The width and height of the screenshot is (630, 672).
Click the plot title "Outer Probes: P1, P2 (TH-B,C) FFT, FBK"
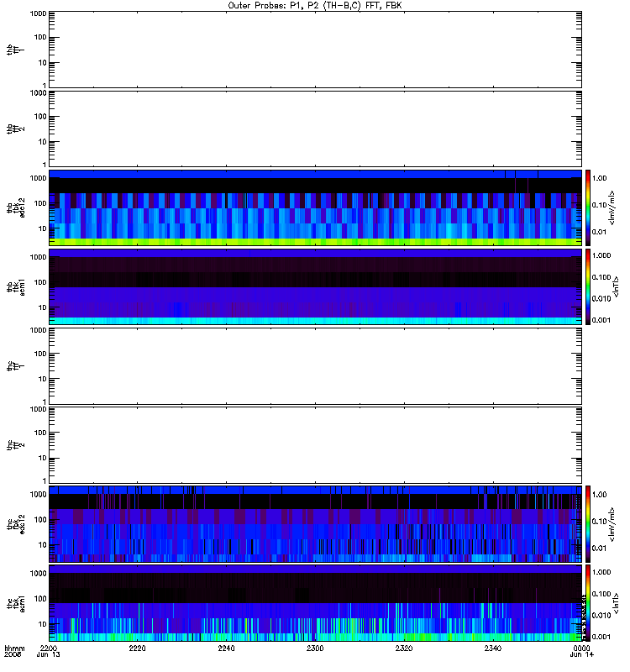click(x=315, y=6)
